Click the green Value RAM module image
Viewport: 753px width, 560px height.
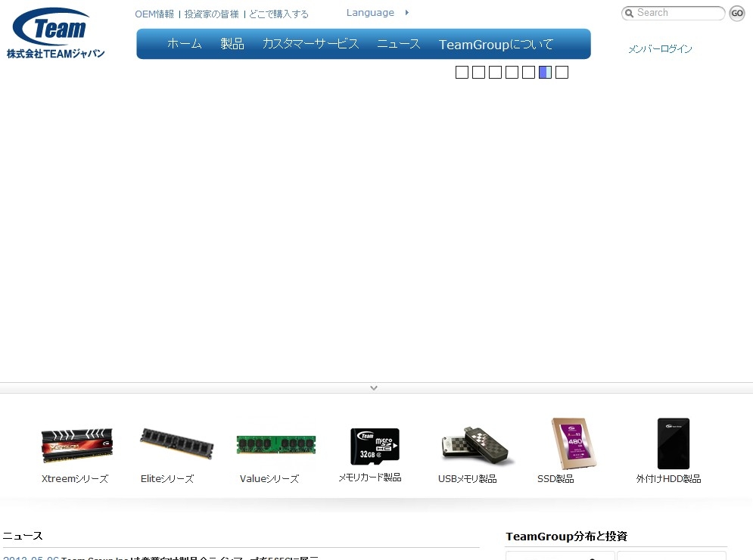pyautogui.click(x=276, y=445)
